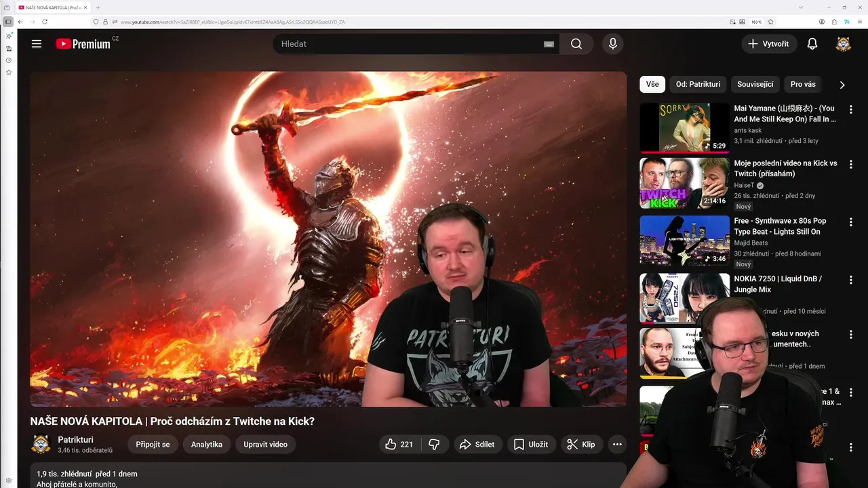
Task: Select the Vše filter chip
Action: click(x=652, y=84)
